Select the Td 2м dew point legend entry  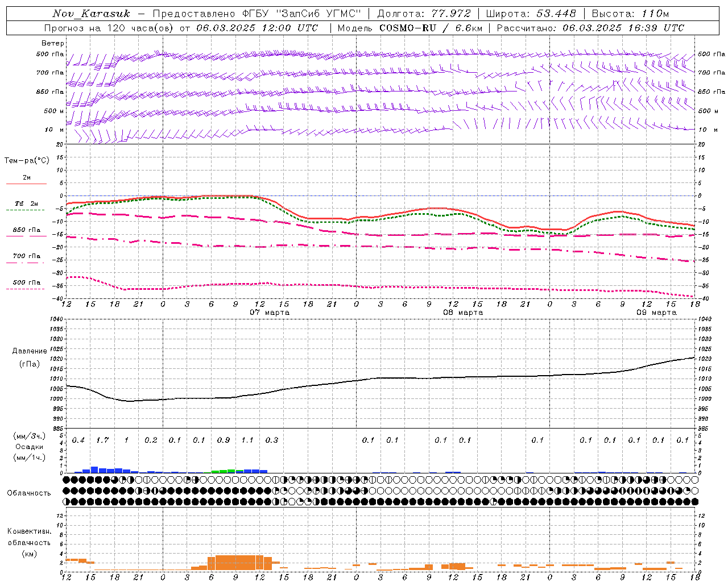pyautogui.click(x=27, y=203)
